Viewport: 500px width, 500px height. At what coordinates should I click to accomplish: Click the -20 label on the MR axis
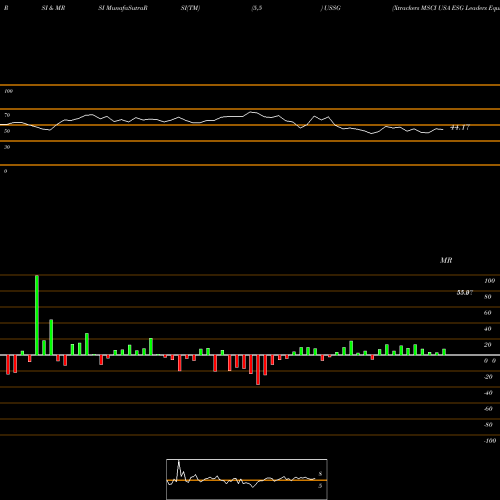(x=488, y=377)
